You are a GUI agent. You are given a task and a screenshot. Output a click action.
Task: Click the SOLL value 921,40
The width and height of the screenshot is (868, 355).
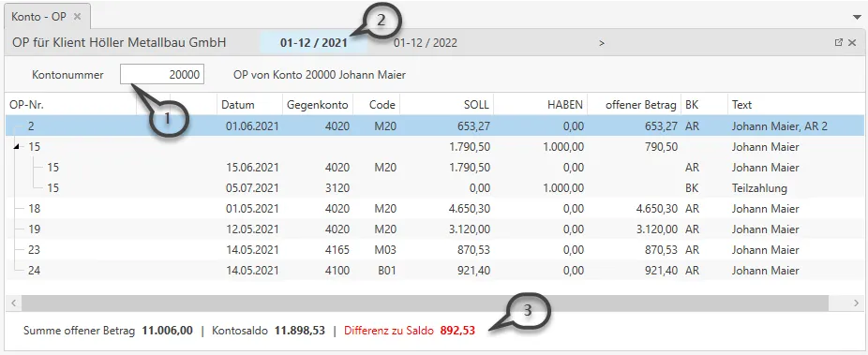475,271
